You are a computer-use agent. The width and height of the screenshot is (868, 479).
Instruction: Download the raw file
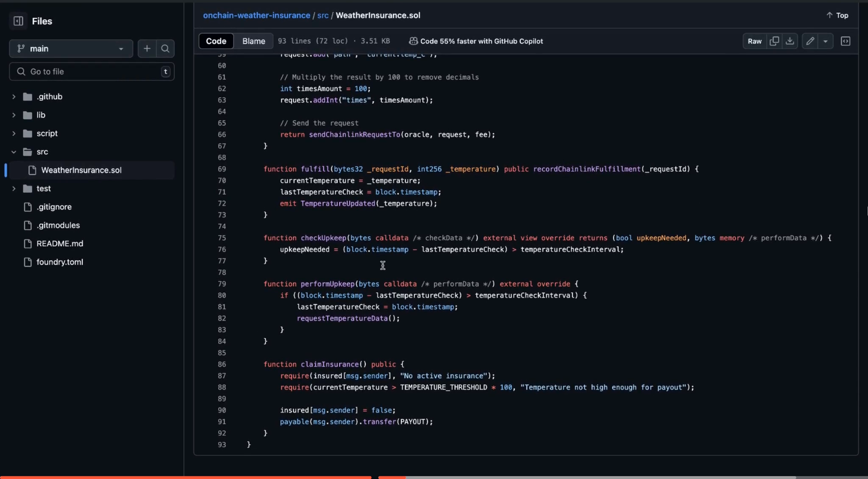point(790,41)
